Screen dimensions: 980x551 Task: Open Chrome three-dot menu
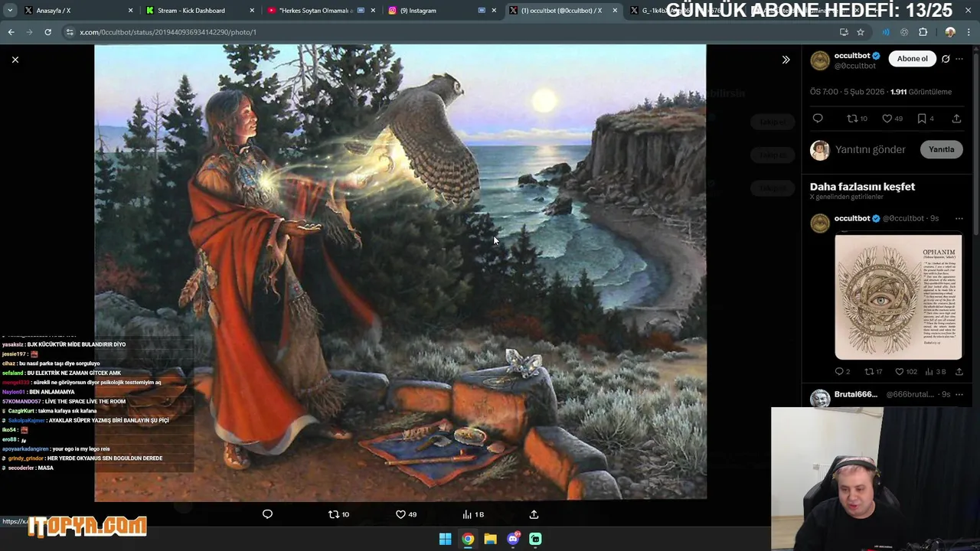969,32
